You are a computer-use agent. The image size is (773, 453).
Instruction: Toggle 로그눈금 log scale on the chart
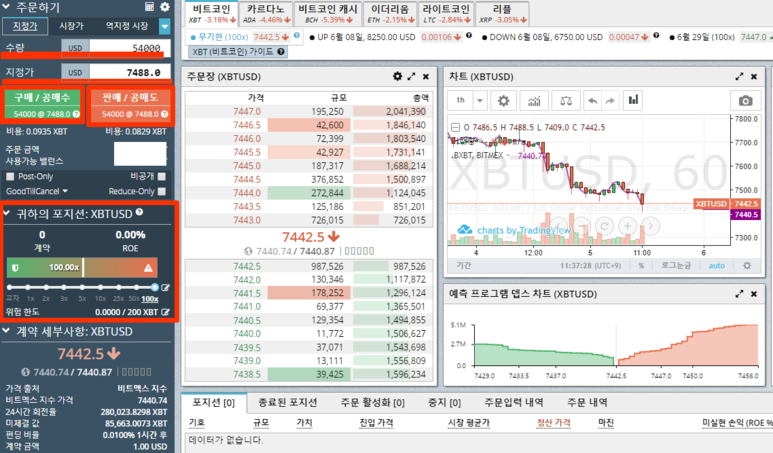(676, 266)
